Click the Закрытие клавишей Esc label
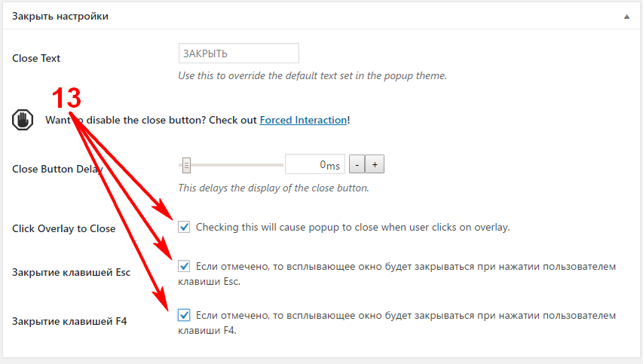 coord(72,272)
